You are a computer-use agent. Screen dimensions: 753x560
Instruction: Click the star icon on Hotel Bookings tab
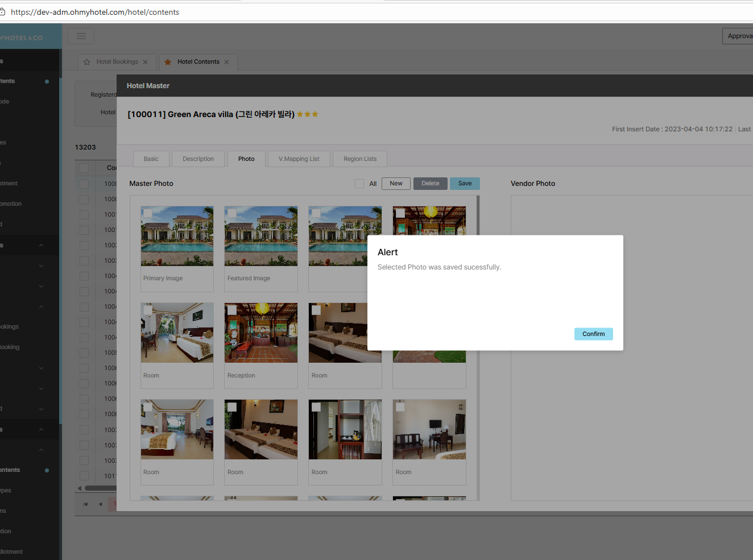point(87,62)
